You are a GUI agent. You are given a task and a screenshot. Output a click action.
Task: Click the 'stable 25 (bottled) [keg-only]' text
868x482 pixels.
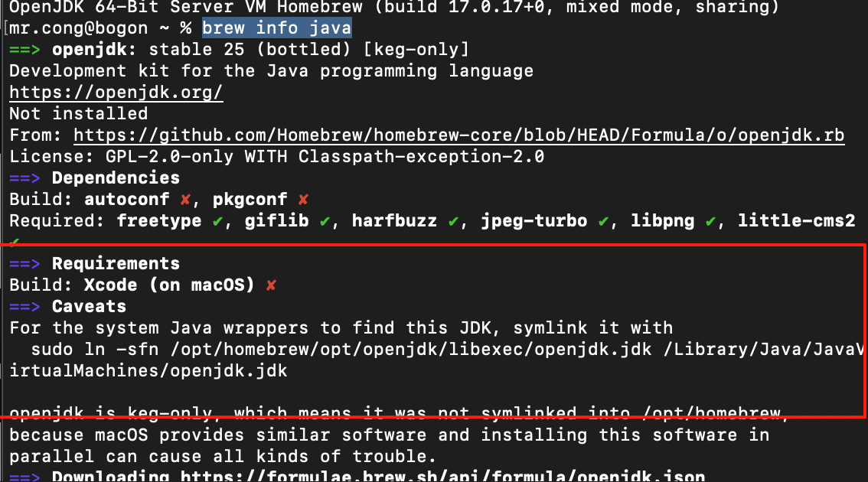click(309, 49)
